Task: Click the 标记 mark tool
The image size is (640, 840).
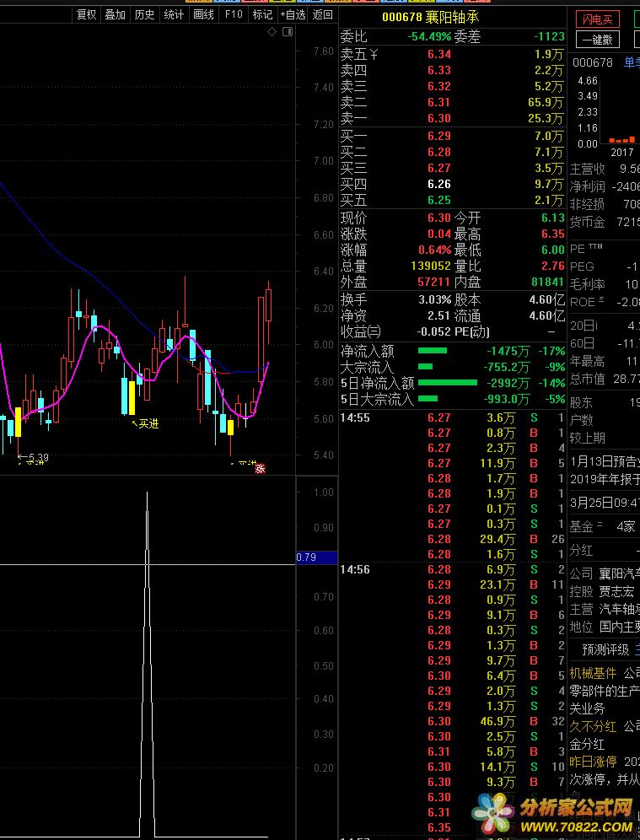Action: pos(262,14)
